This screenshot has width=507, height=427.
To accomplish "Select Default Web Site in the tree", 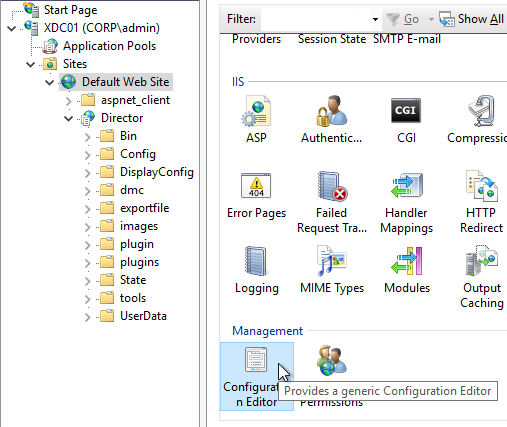I will pos(126,82).
